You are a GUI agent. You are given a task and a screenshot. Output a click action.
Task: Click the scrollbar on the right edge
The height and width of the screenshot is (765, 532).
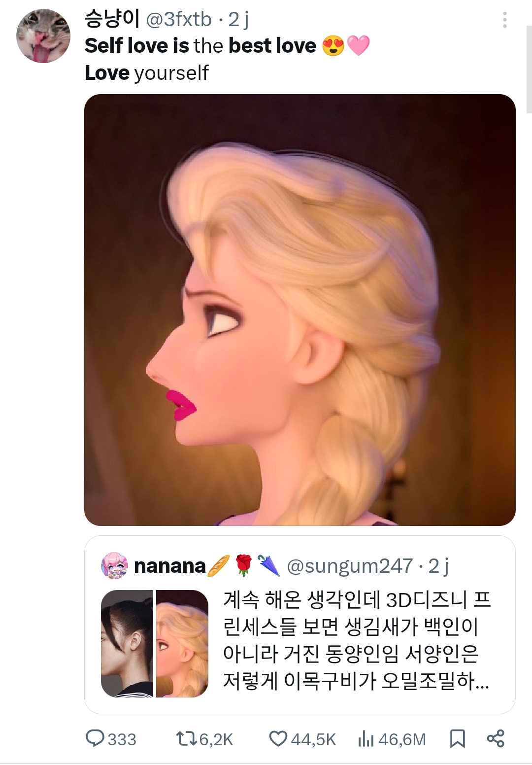(529, 69)
